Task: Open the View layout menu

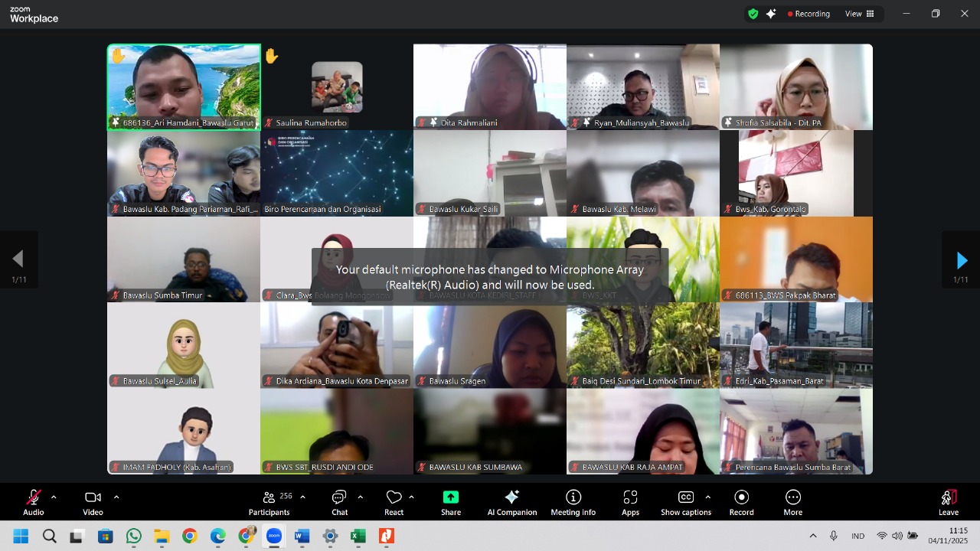Action: click(859, 14)
